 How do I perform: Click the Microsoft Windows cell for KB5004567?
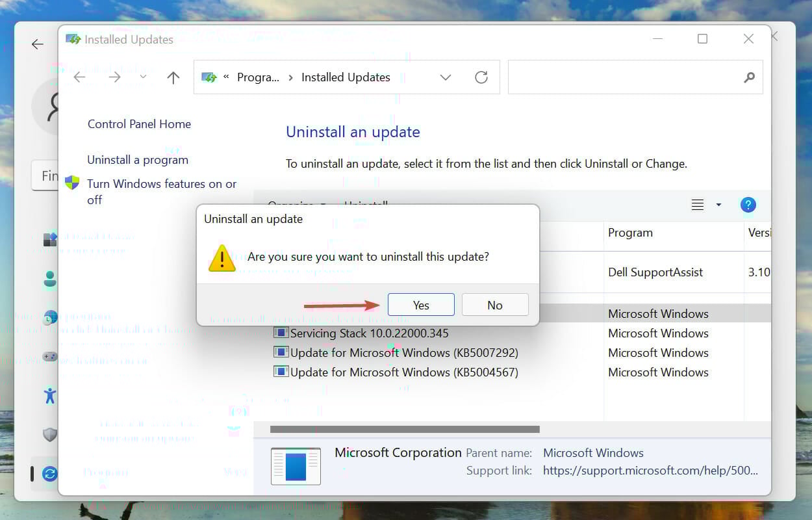(x=658, y=372)
